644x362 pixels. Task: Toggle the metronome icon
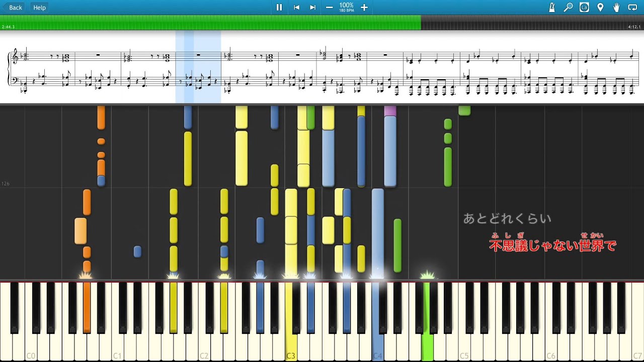(x=552, y=8)
